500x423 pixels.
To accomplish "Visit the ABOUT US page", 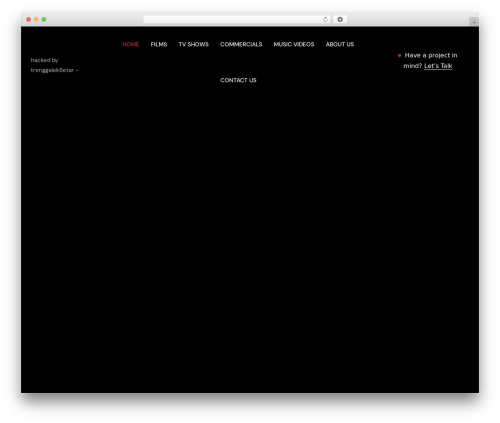I will click(x=340, y=44).
